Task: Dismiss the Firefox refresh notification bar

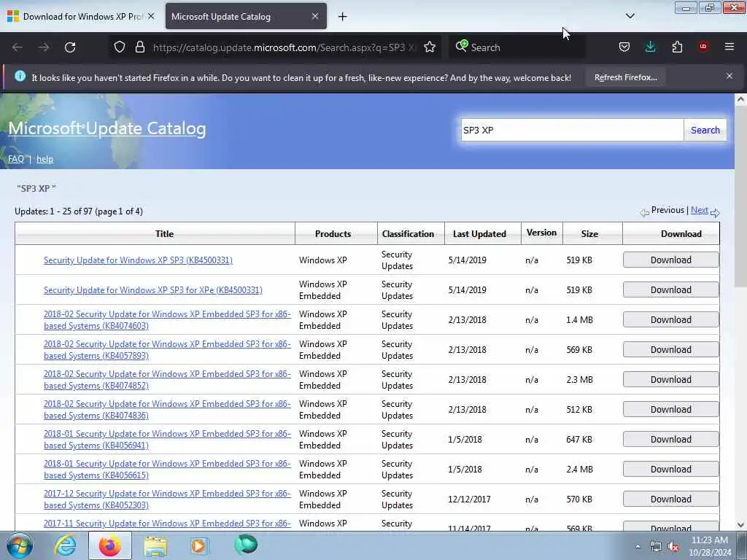Action: point(729,76)
